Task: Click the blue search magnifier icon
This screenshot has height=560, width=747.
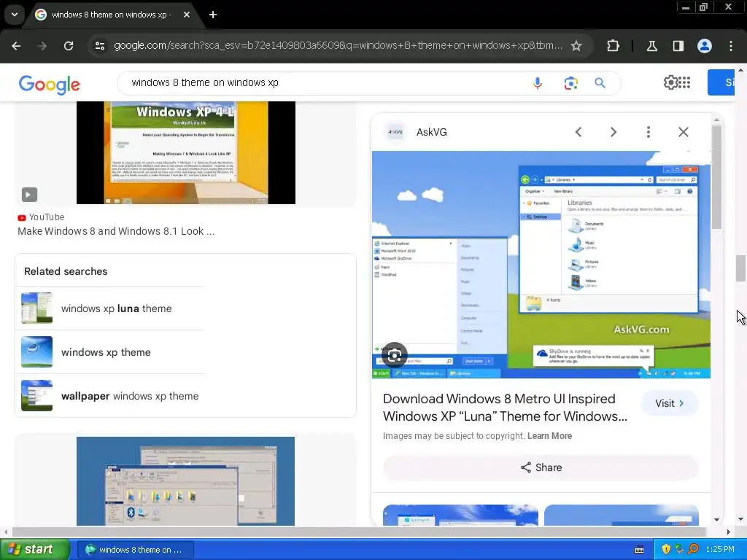Action: click(600, 83)
